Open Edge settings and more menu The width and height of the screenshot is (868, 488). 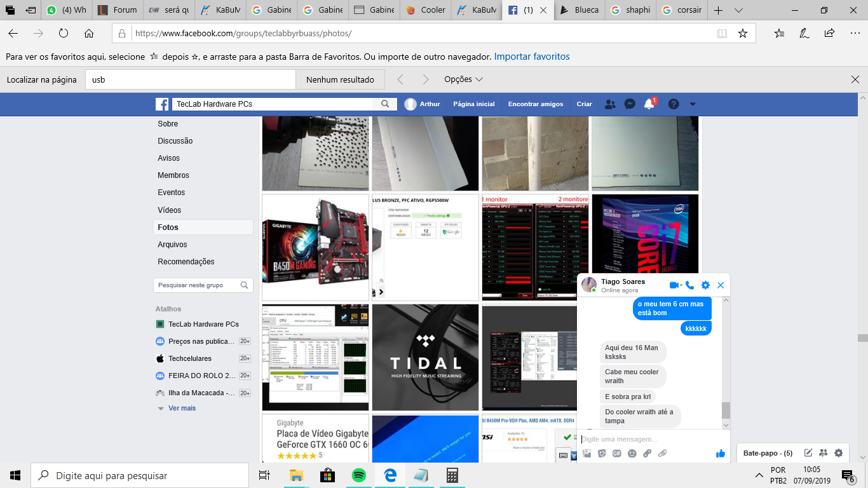[x=853, y=34]
